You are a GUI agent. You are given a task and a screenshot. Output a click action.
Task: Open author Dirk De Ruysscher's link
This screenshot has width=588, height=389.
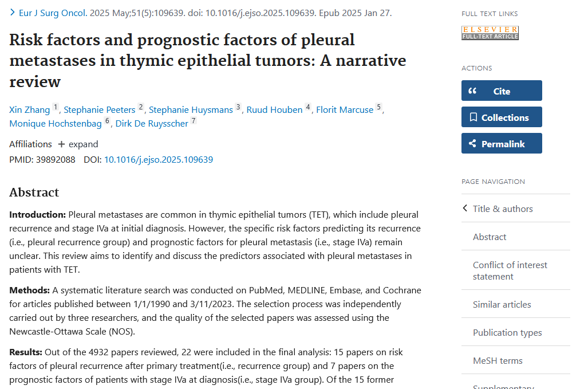152,124
